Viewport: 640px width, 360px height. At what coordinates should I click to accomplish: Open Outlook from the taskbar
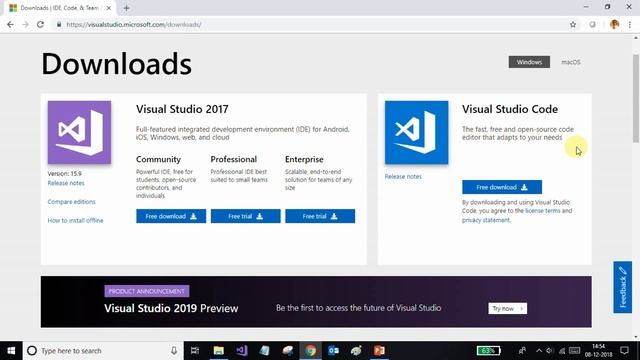[333, 351]
